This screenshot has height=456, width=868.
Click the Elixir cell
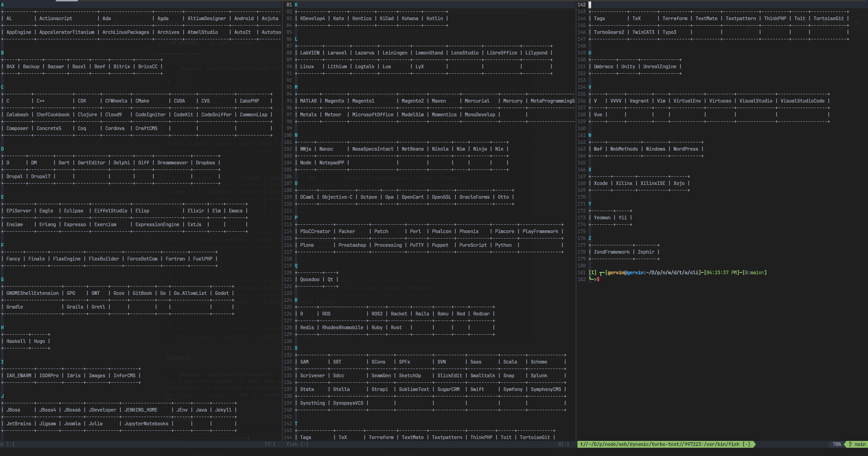[196, 211]
